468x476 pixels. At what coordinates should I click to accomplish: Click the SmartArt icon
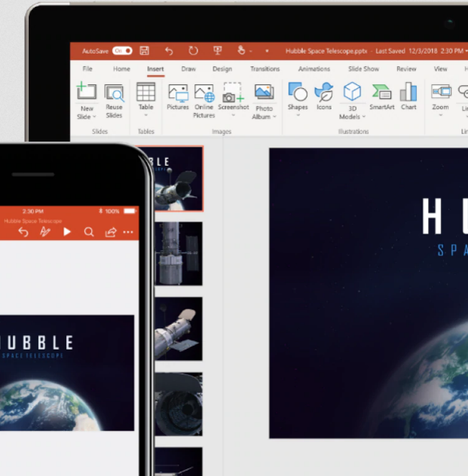(x=381, y=97)
